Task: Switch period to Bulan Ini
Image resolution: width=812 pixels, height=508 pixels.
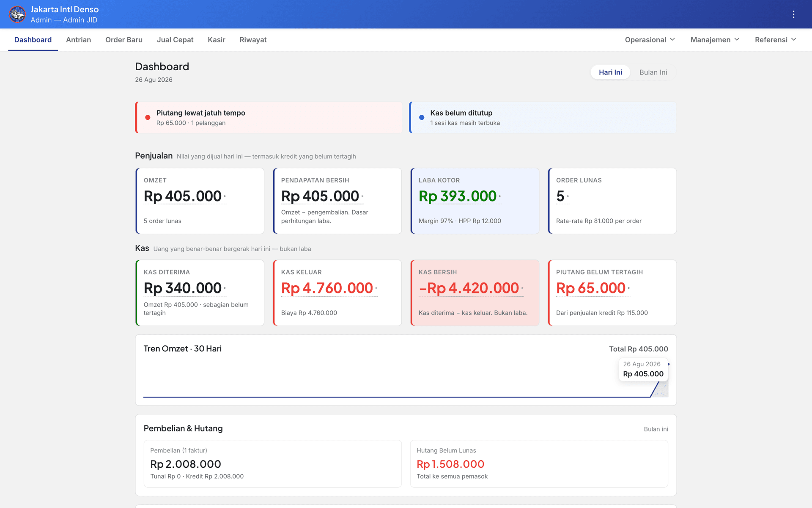Action: (653, 72)
